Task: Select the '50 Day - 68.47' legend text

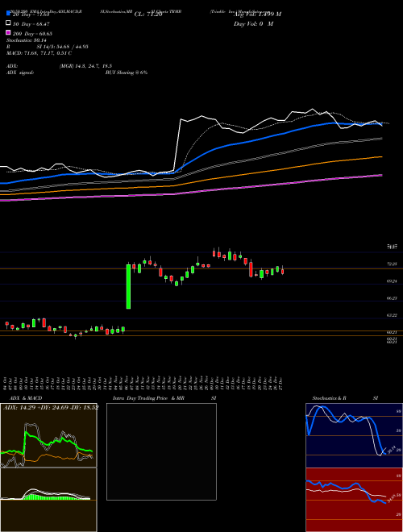Action: tap(31, 24)
